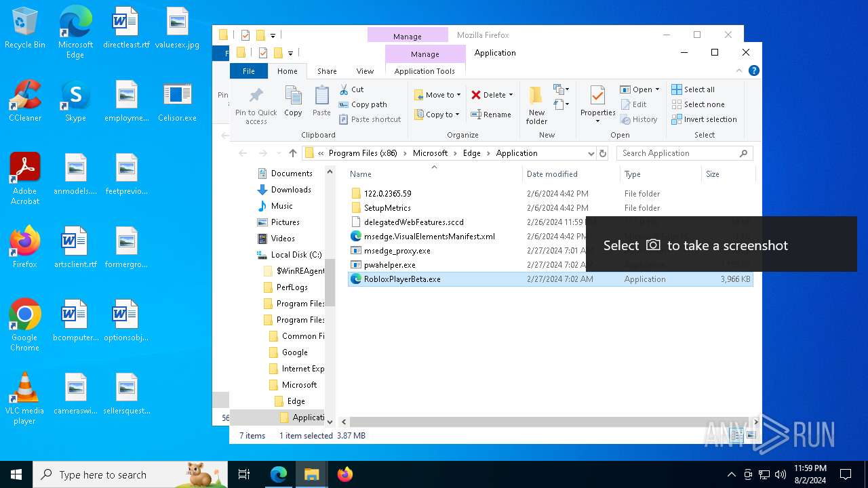This screenshot has height=488, width=868.
Task: Sort files by Name column
Action: (434, 174)
